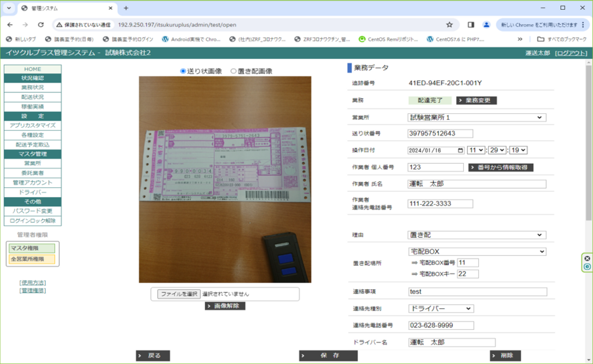Click the not-secure warning icon in address bar
593x364 pixels.
click(x=59, y=25)
